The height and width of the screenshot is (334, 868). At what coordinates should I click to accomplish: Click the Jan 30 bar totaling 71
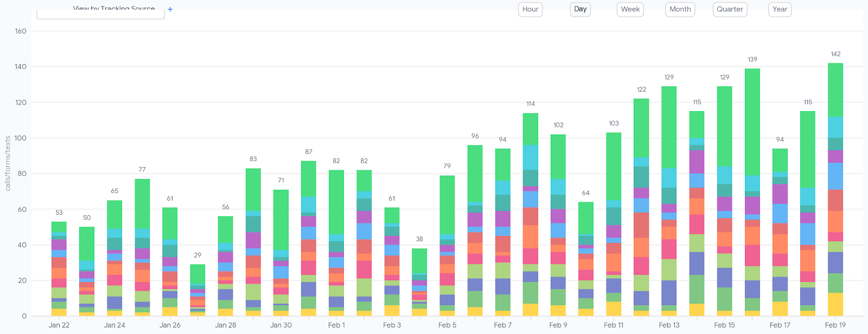click(x=281, y=253)
